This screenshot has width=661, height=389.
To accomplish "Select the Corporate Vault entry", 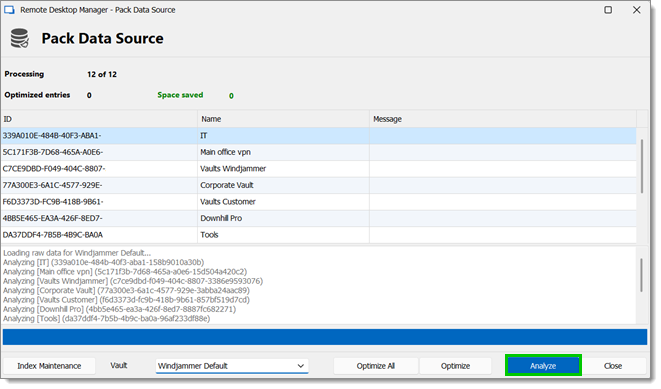I will click(x=227, y=185).
